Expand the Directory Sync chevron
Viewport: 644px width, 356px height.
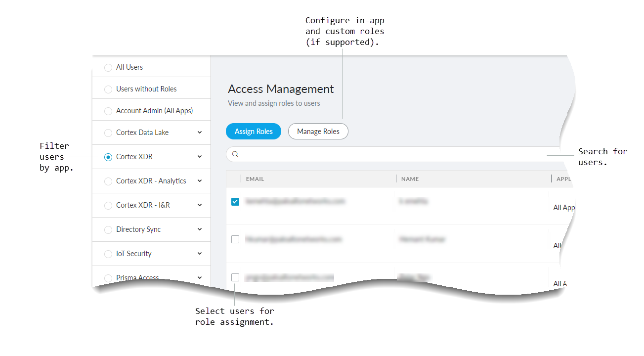point(200,229)
